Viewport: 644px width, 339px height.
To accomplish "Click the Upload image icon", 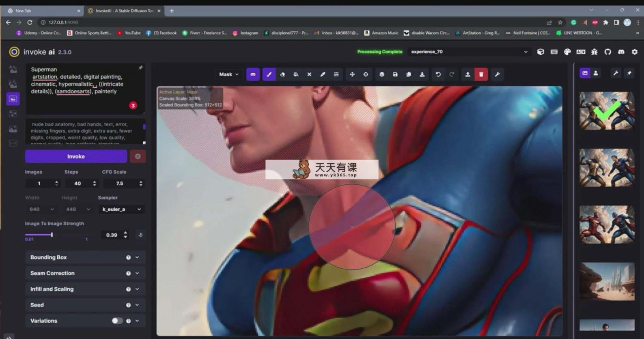I will [x=467, y=74].
